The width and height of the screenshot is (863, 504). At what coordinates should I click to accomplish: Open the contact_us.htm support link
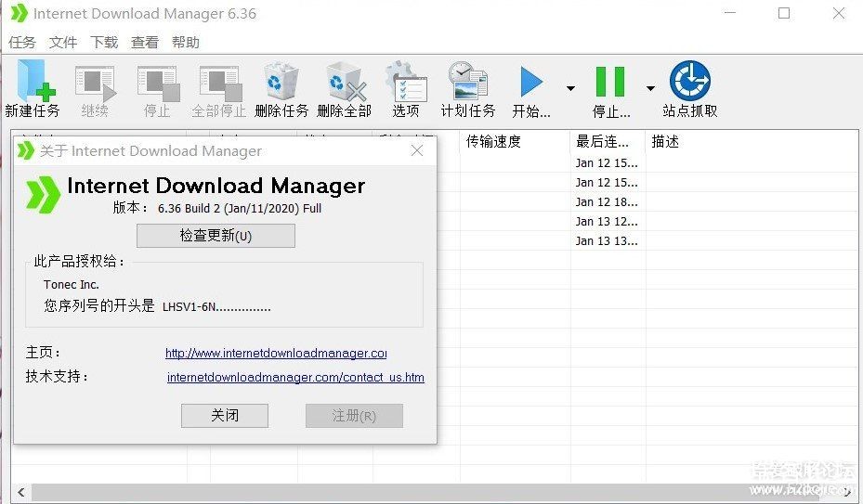tap(295, 378)
